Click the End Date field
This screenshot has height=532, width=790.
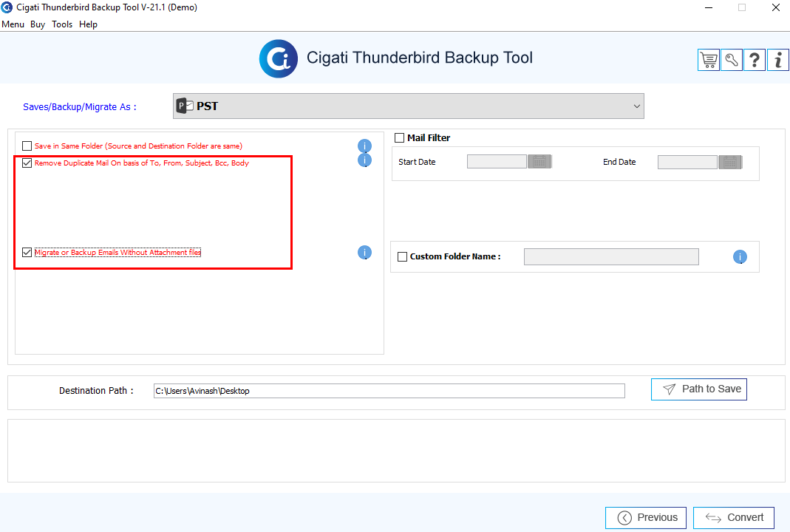coord(687,163)
